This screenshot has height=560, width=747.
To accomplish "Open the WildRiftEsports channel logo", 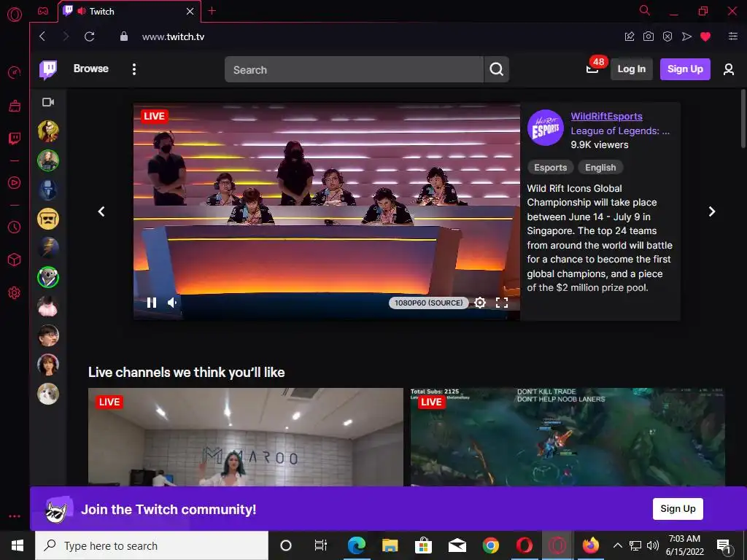I will pos(546,128).
